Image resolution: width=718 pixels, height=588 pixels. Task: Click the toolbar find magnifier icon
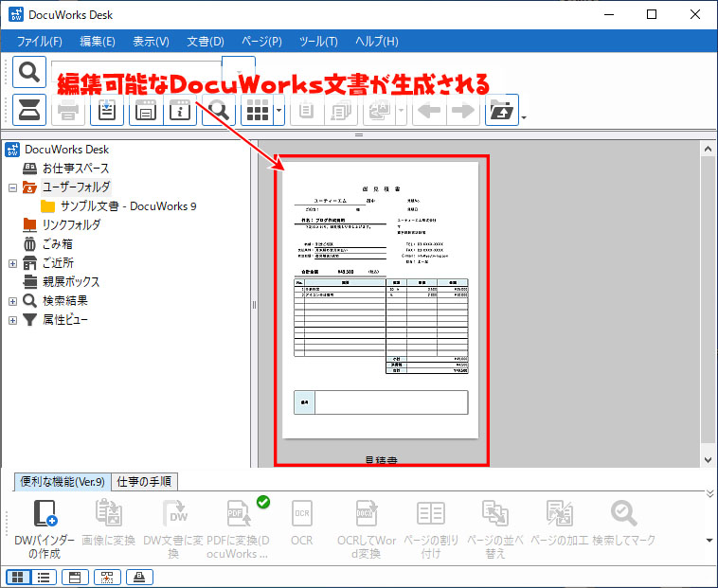(x=219, y=110)
